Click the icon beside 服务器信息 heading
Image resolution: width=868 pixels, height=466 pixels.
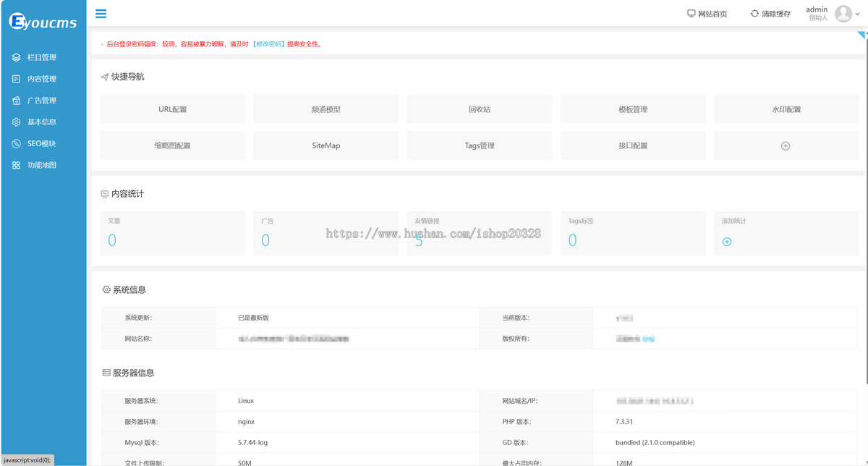(x=106, y=373)
